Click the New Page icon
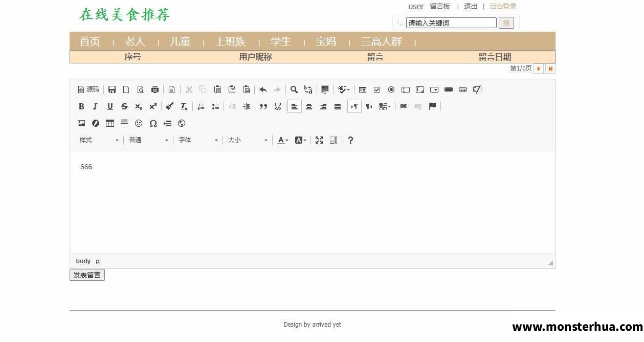Image resolution: width=644 pixels, height=342 pixels. click(126, 89)
